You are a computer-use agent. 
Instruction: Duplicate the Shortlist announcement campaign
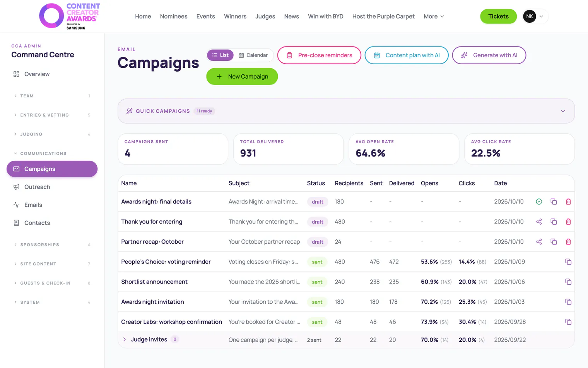pos(568,282)
